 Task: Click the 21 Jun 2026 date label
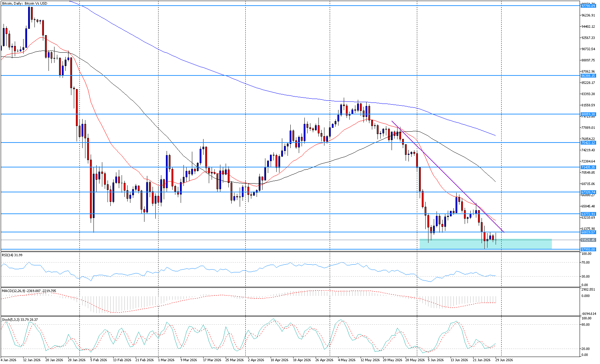[482, 360]
